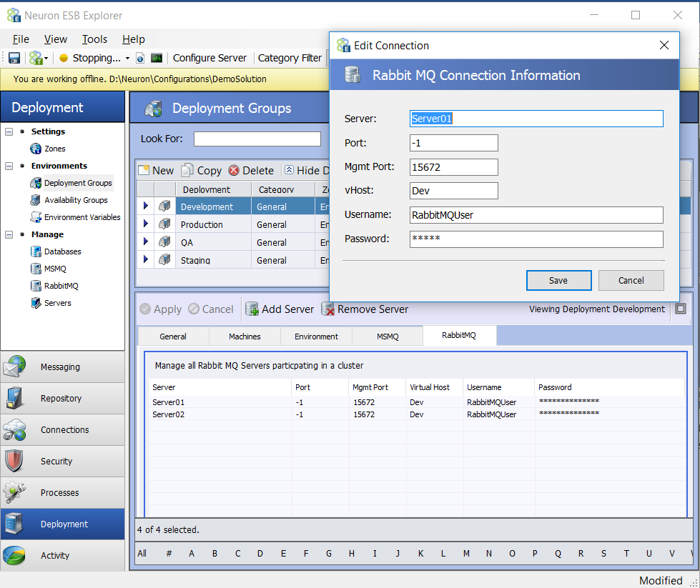Click the Add Server icon
700x588 pixels.
252,309
